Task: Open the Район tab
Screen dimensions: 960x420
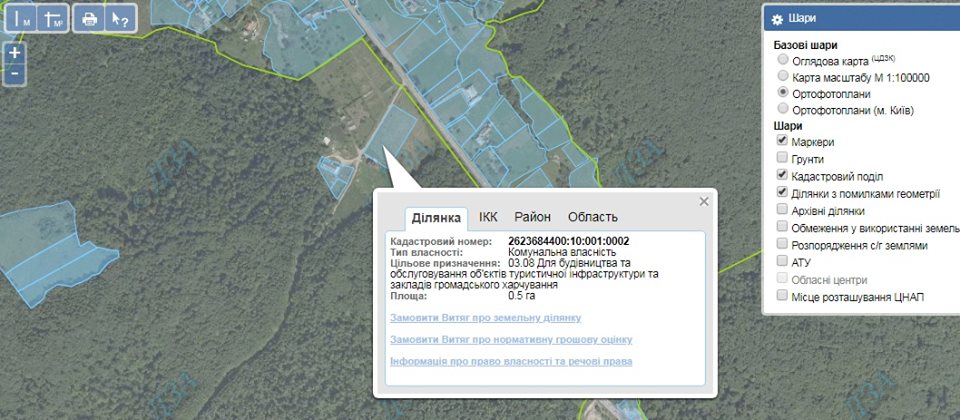Action: (x=532, y=217)
